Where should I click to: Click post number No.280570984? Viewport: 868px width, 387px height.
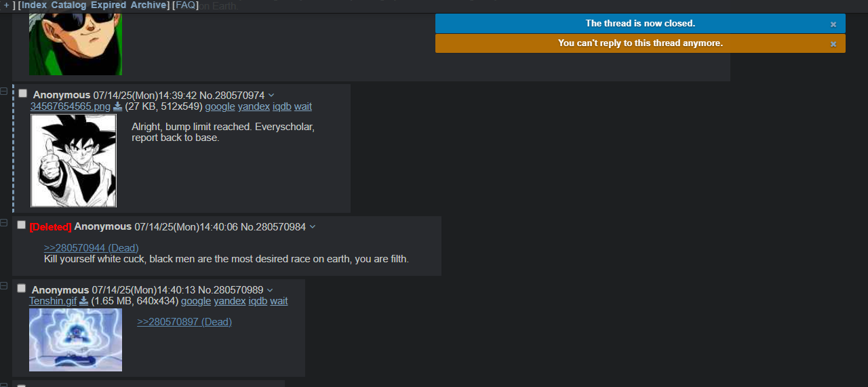[273, 226]
